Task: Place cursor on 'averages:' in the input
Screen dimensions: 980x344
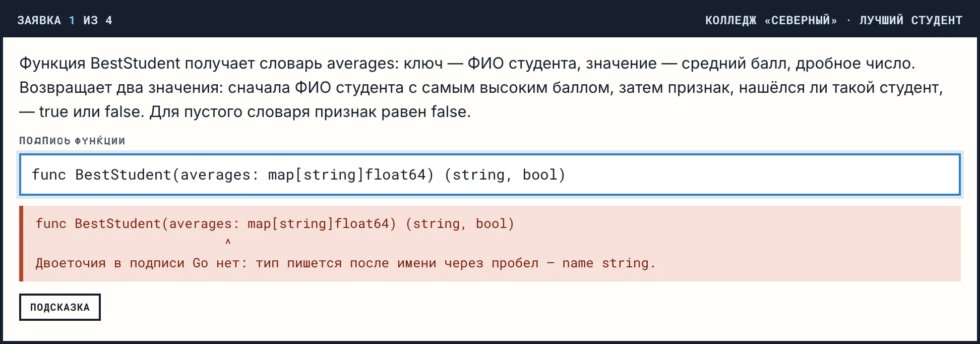Action: (219, 175)
